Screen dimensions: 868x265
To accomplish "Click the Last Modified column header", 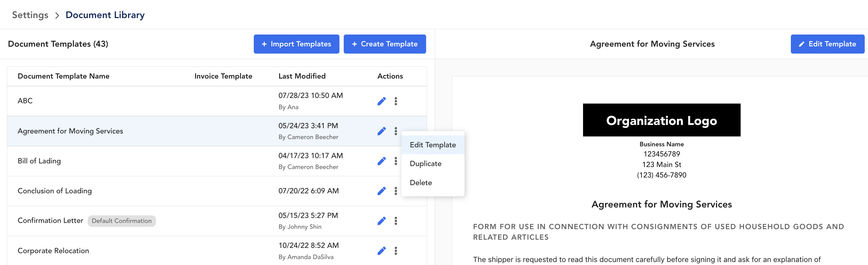I will pos(302,76).
